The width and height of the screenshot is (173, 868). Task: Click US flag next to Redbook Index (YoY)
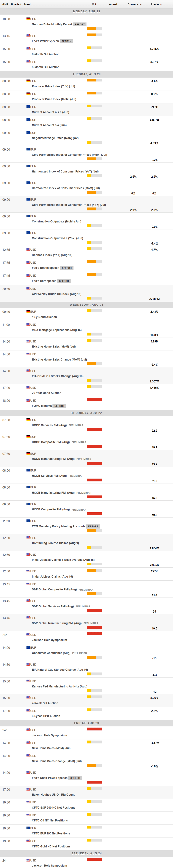coord(28,249)
